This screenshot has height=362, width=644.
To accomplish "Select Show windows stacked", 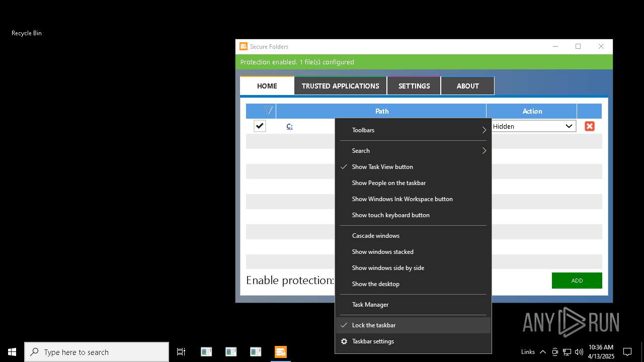I will point(413,252).
